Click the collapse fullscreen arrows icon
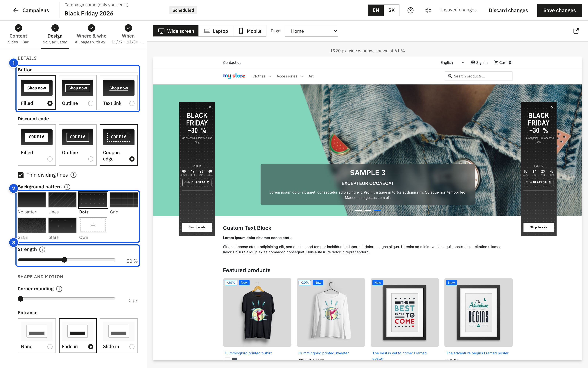This screenshot has width=588, height=368. coord(428,10)
